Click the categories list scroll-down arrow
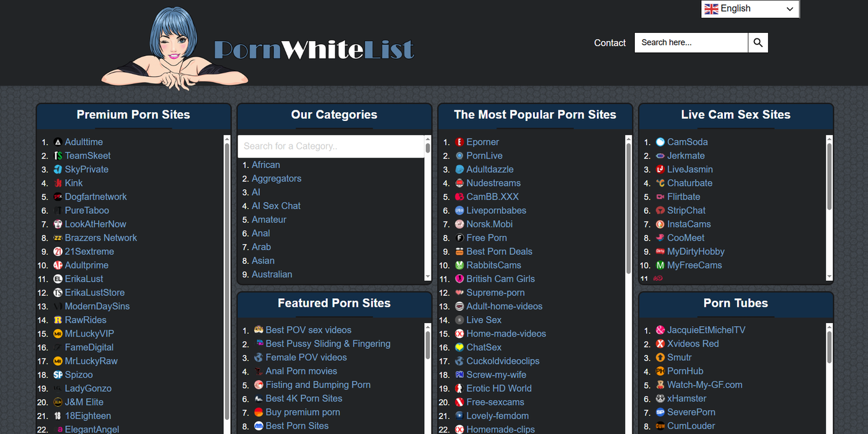Viewport: 868px width, 434px height. coord(427,276)
